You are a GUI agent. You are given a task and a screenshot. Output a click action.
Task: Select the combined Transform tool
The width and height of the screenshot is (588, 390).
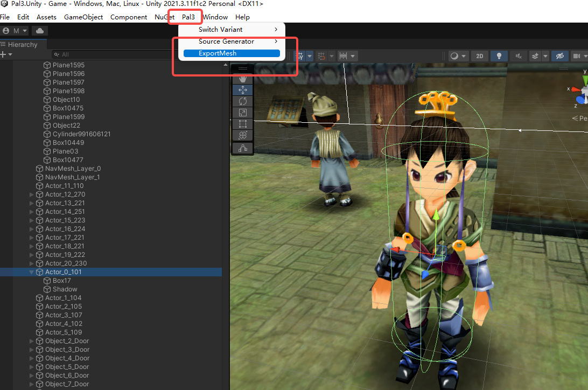(x=242, y=134)
